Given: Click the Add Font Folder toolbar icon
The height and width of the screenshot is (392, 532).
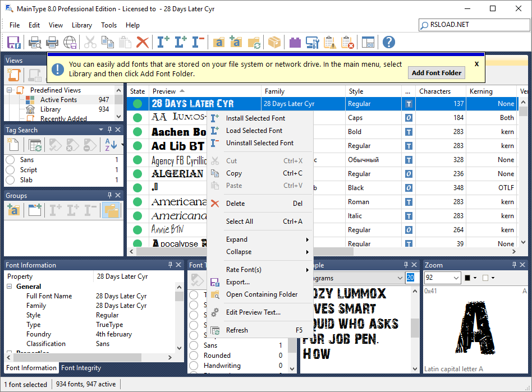Looking at the screenshot, I should (x=236, y=43).
